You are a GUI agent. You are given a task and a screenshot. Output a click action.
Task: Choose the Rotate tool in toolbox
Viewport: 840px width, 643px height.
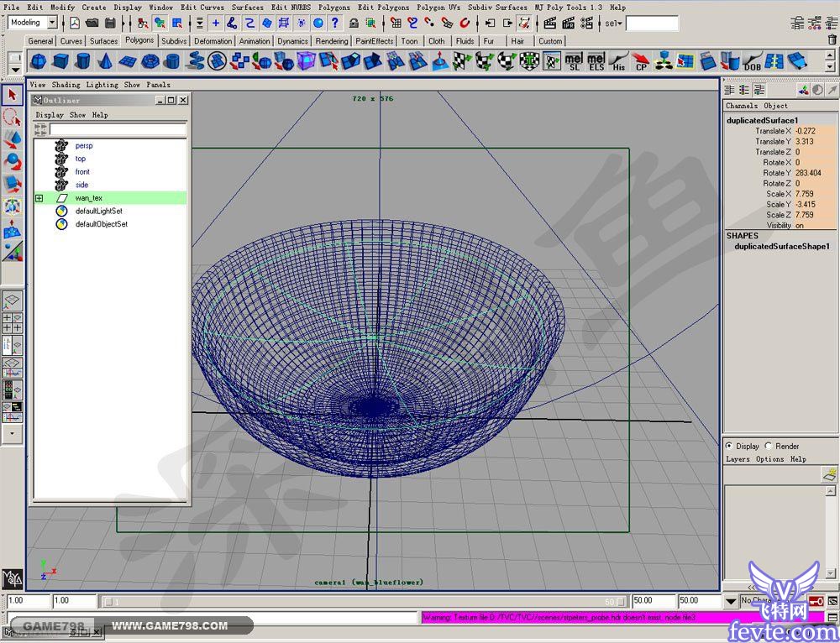[x=12, y=161]
